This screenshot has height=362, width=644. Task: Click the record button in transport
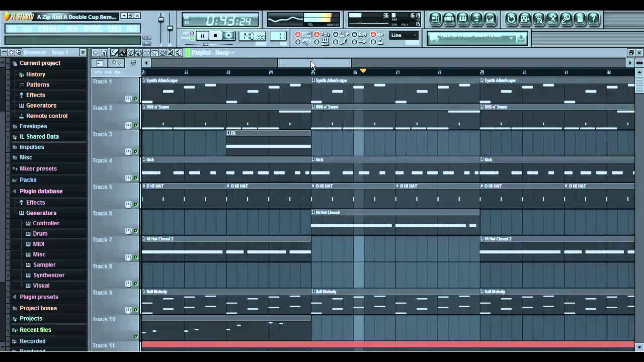coord(229,36)
